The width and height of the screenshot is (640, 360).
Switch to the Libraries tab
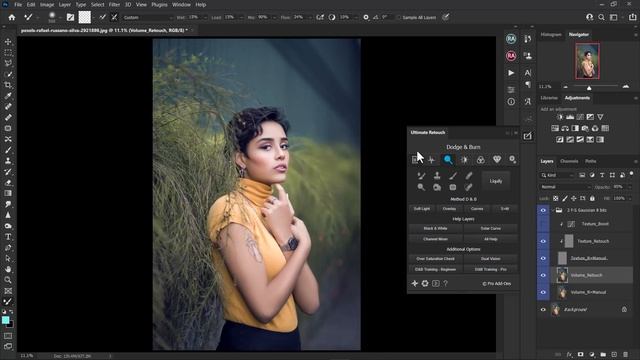[549, 98]
